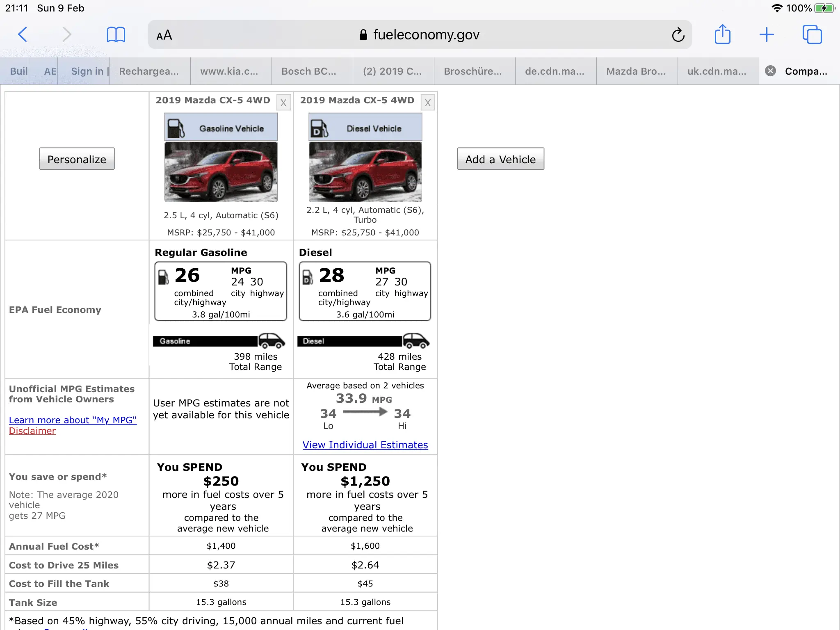840x630 pixels.
Task: Tap the Diesel Vehicle pump icon
Action: (x=320, y=128)
